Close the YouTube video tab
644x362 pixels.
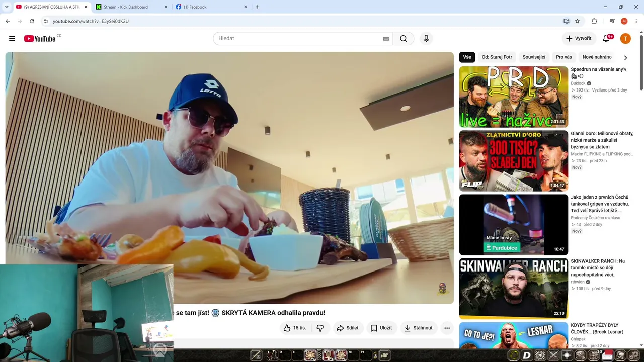(86, 7)
